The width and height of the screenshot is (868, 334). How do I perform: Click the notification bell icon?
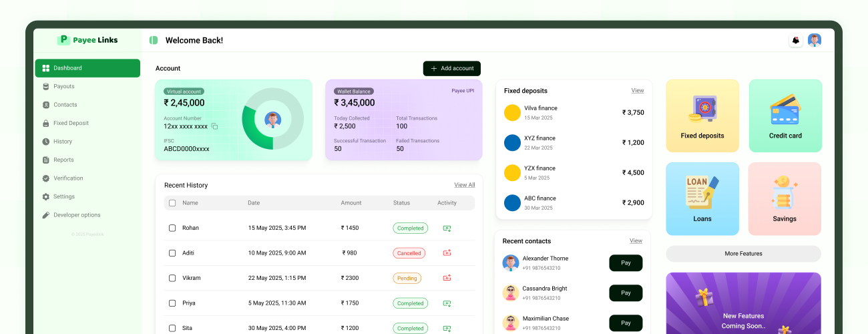click(x=795, y=40)
